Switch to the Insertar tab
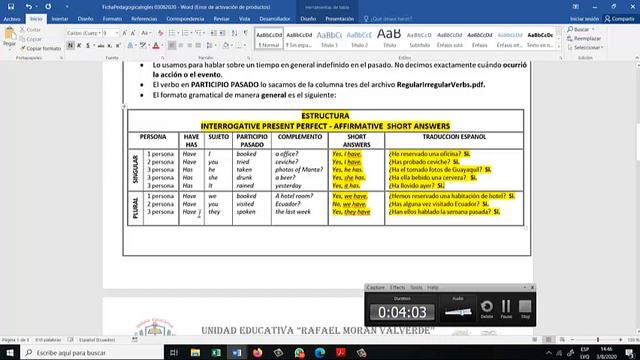The width and height of the screenshot is (640, 360). pos(60,19)
